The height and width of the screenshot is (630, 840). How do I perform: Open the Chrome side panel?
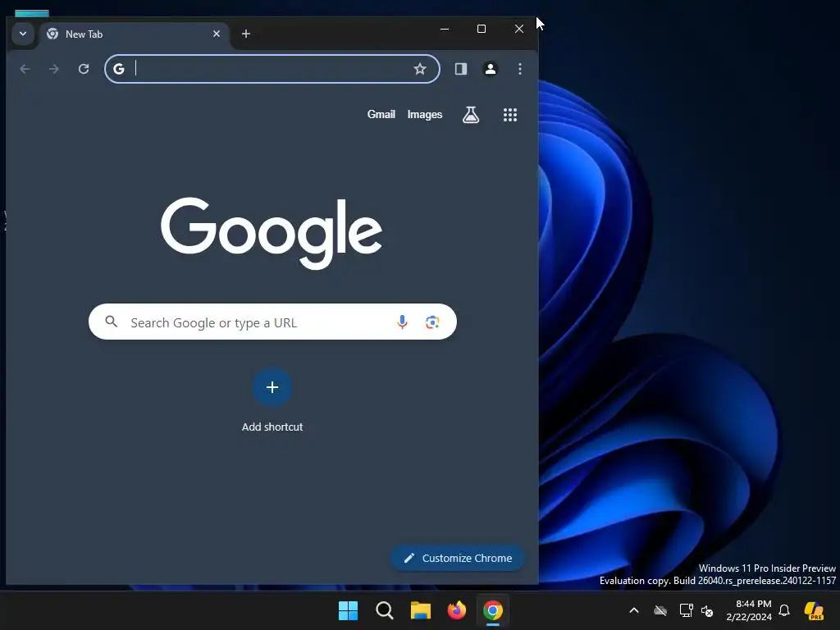point(461,69)
